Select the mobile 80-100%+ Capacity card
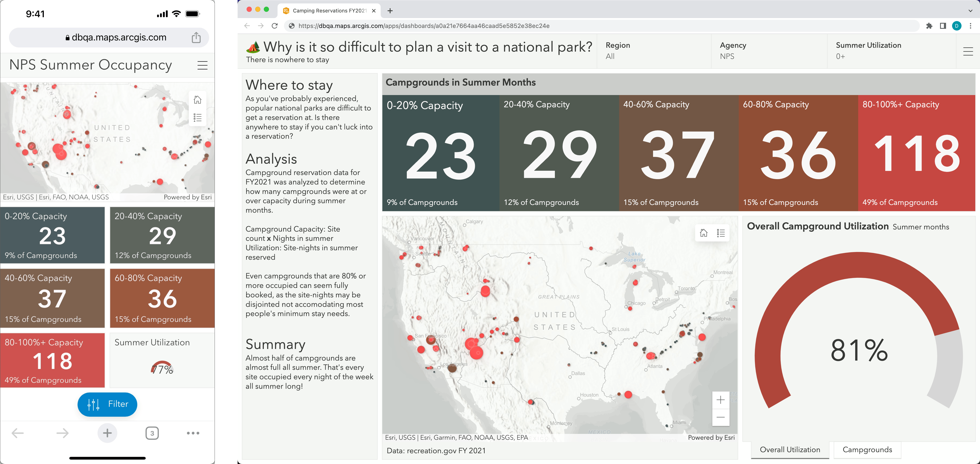Screen dimensions: 980x464 [x=52, y=360]
